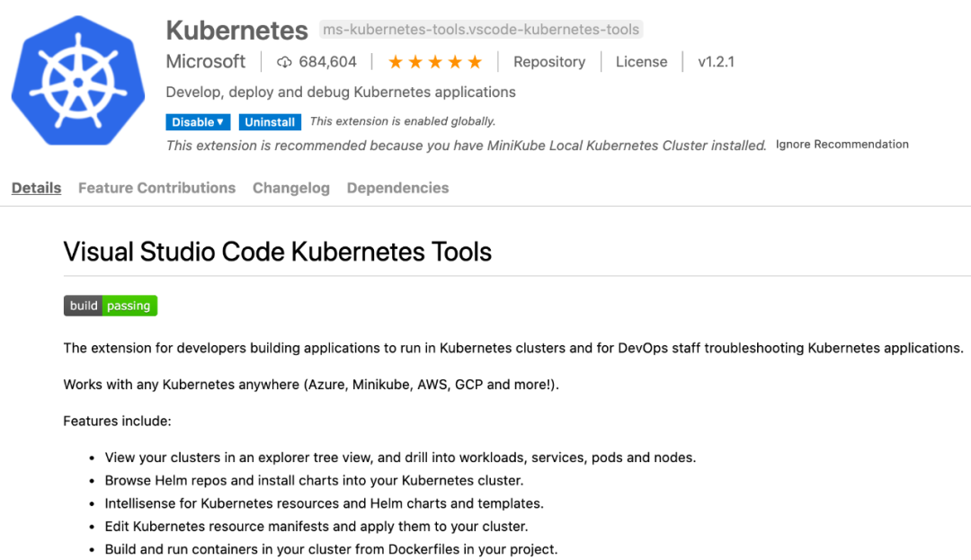
Task: Click Ignore Recommendation
Action: coord(842,144)
